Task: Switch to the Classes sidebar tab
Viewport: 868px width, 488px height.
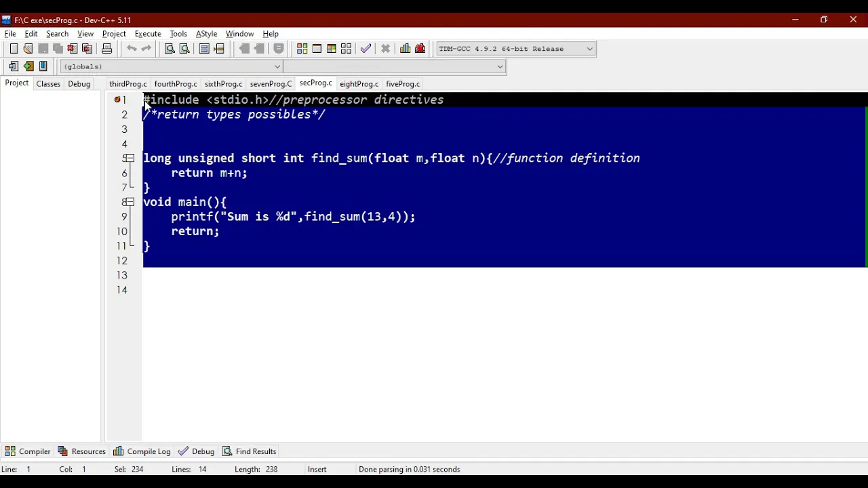Action: [x=48, y=84]
